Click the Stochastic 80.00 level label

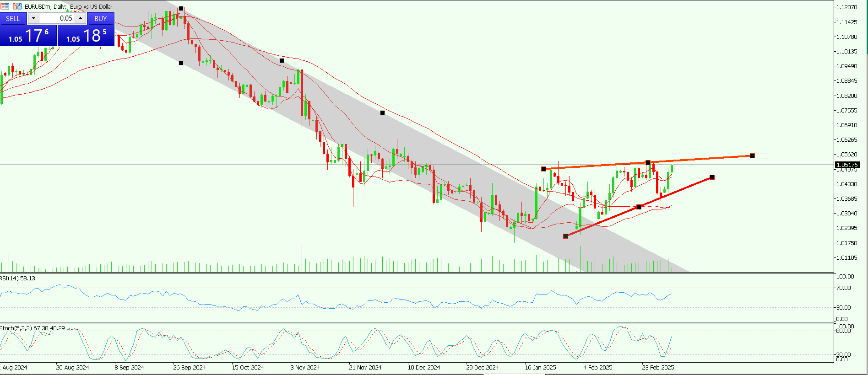(x=843, y=331)
